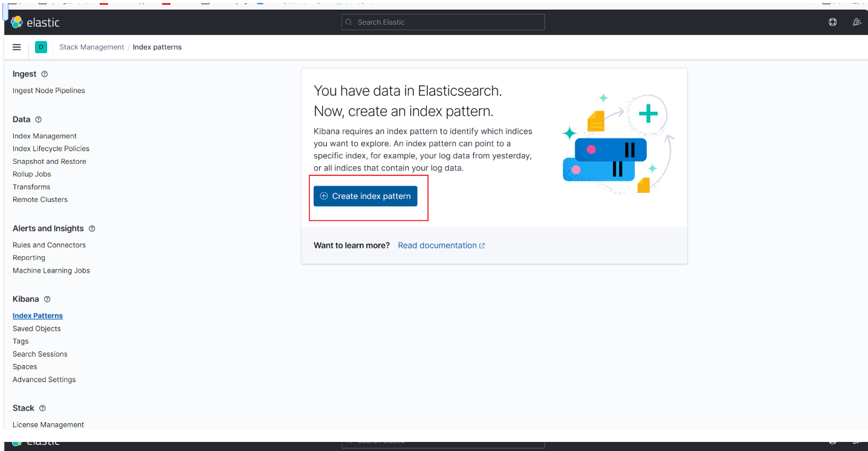The image size is (868, 451).
Task: Click the Data section help icon
Action: tap(38, 120)
